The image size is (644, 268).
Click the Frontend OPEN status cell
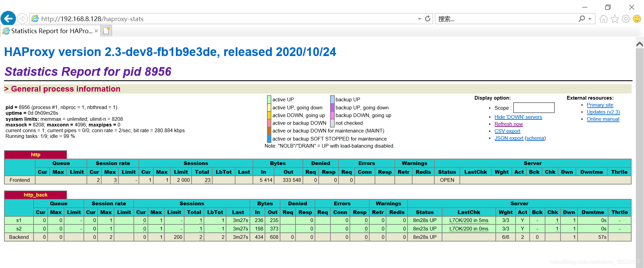click(447, 180)
